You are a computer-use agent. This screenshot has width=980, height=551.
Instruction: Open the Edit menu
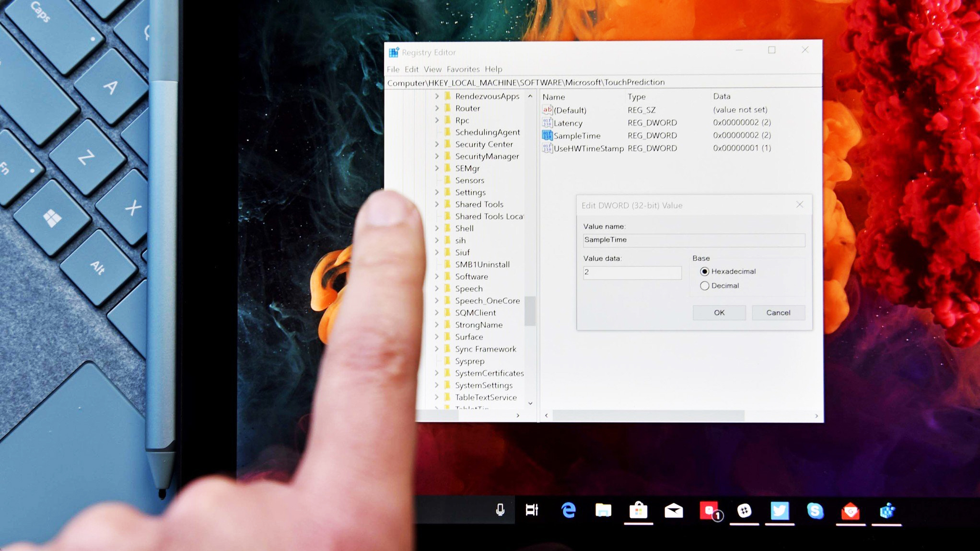411,69
